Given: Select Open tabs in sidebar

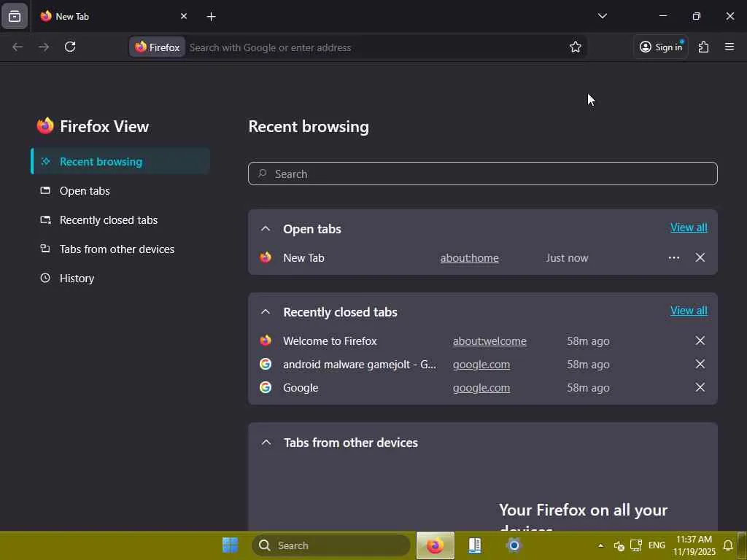Looking at the screenshot, I should [x=120, y=191].
